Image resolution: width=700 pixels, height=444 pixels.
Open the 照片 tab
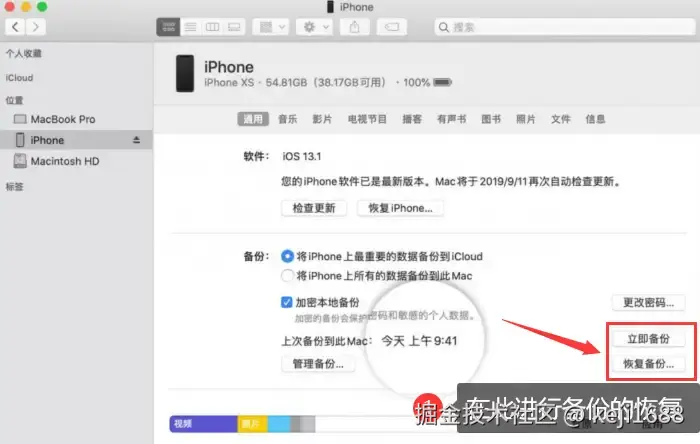525,119
